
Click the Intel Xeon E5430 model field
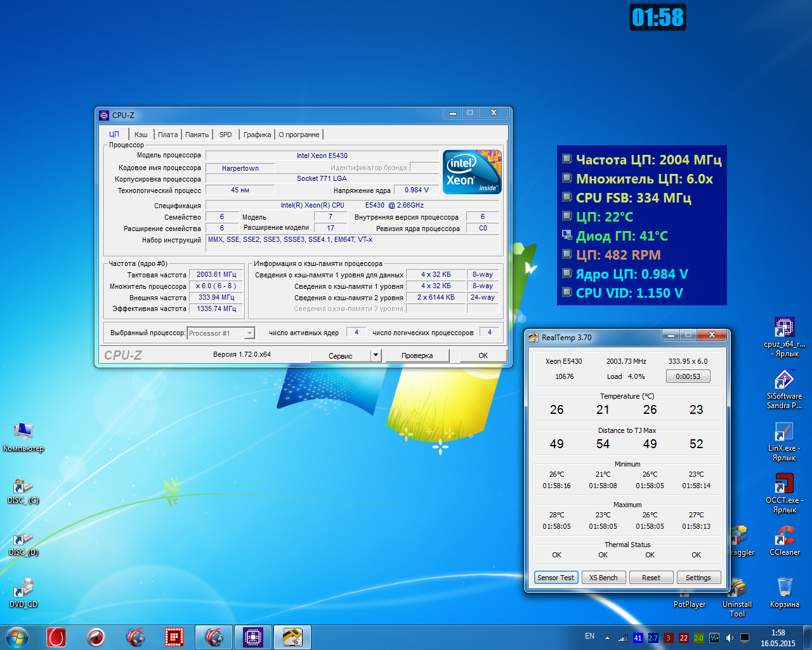[x=322, y=156]
